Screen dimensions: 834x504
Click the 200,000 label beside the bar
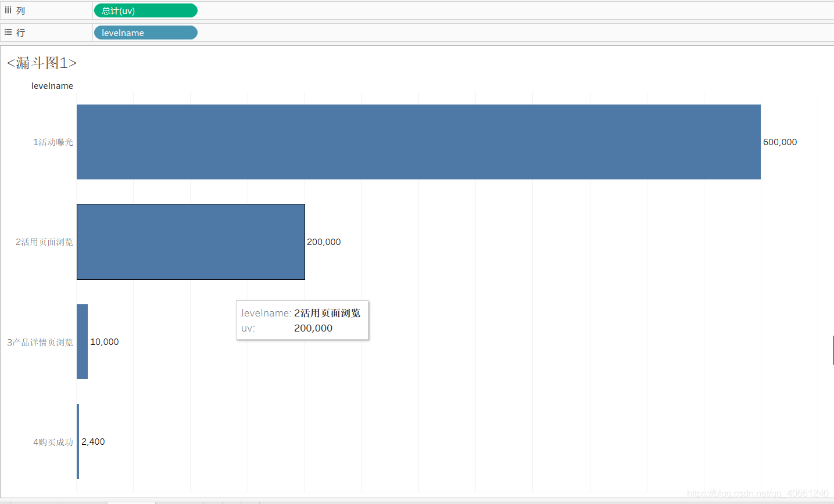tap(324, 242)
